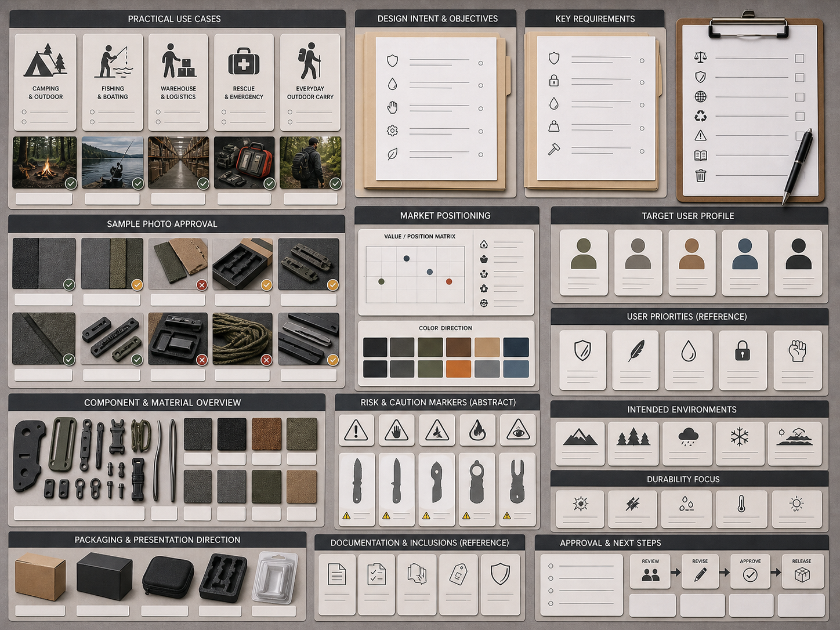Click the thermometer icon in Durability Focus
The height and width of the screenshot is (630, 840).
[x=741, y=504]
